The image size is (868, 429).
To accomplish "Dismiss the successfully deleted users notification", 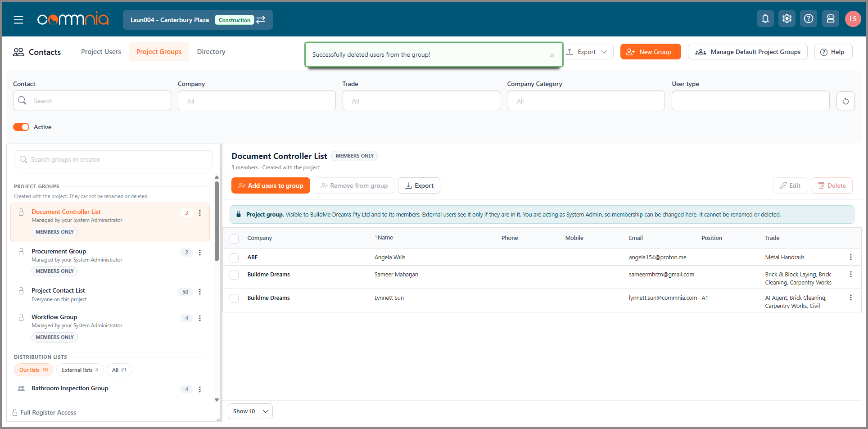I will 552,55.
